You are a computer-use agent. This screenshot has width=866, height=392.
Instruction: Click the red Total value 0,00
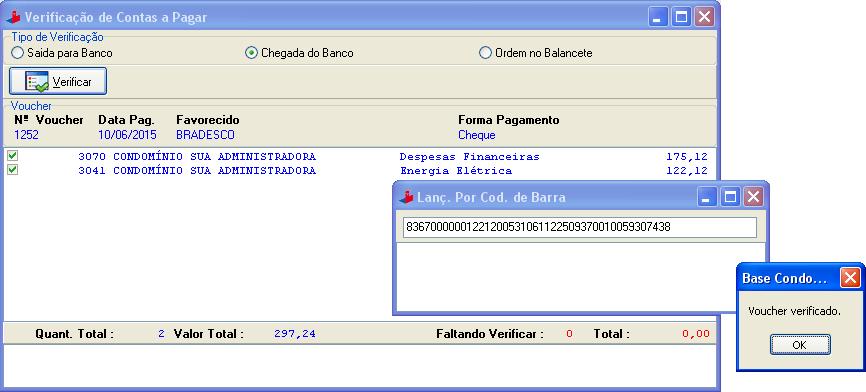pyautogui.click(x=695, y=333)
